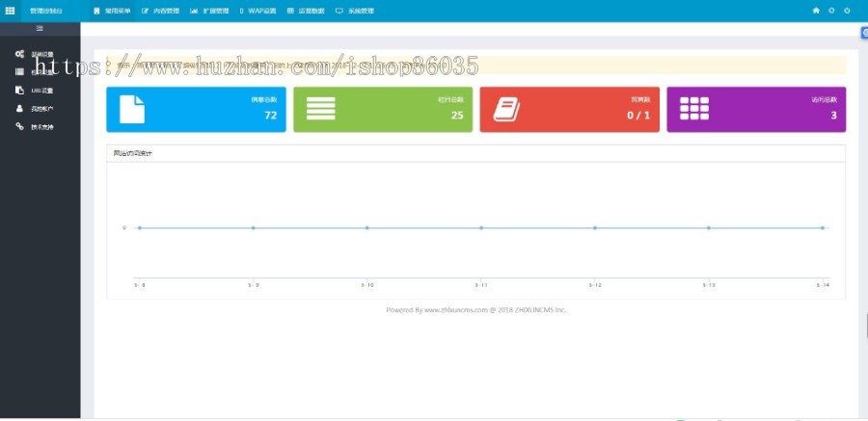Click the grid icon on the purple card

(x=694, y=109)
